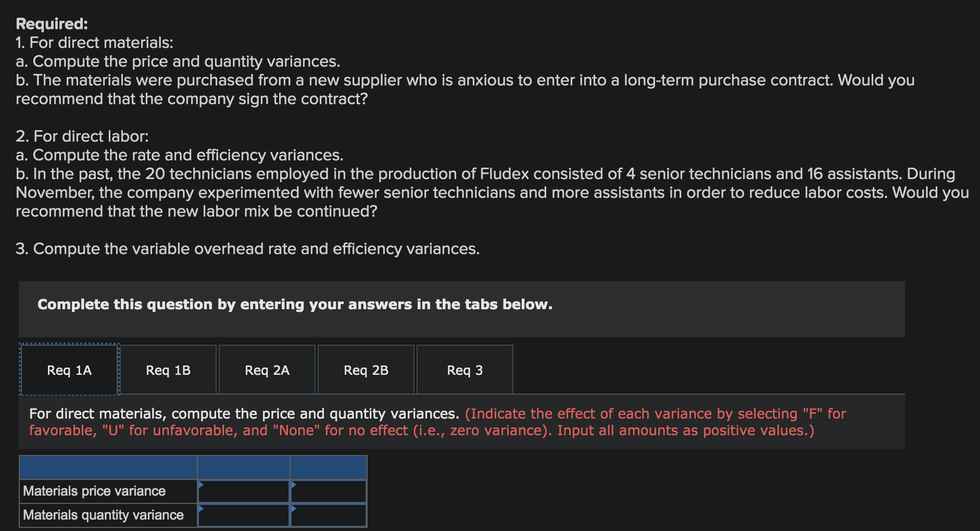Click the blue triangle in the price variance effect cell
The height and width of the screenshot is (531, 980).
tap(293, 485)
